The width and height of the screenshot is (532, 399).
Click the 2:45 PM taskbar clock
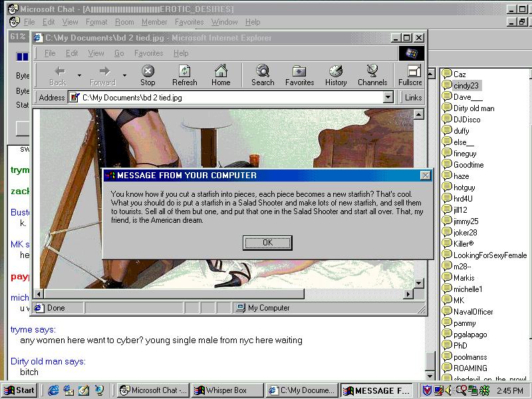[x=509, y=390]
